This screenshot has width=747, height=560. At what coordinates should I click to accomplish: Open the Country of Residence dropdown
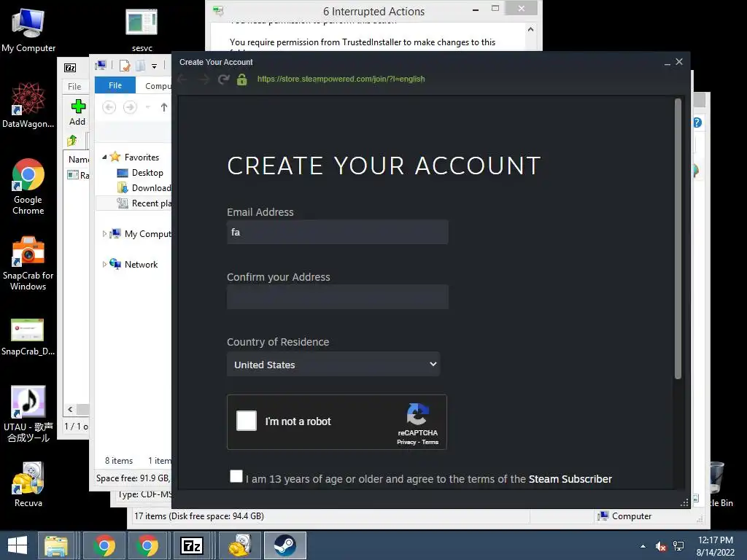tap(333, 365)
